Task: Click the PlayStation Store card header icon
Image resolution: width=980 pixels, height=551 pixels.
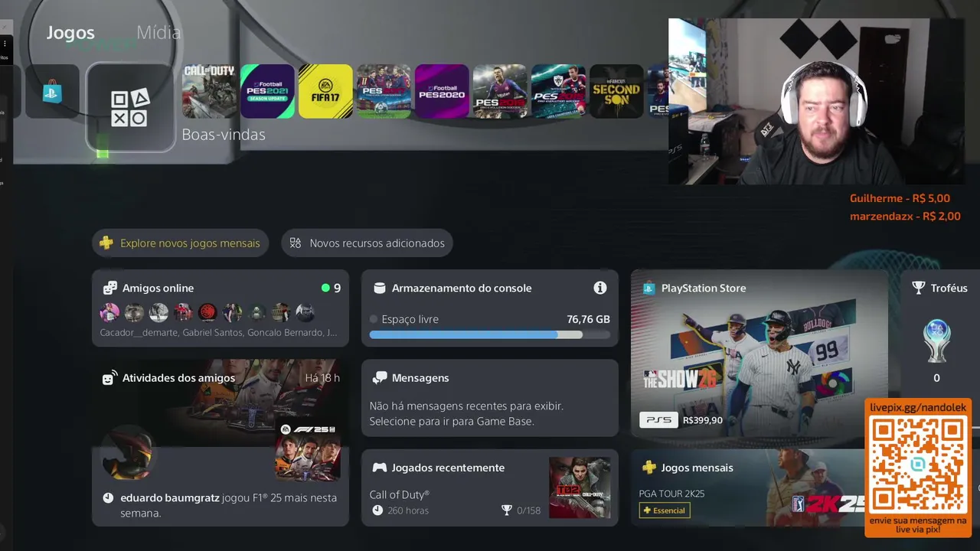Action: click(x=649, y=289)
